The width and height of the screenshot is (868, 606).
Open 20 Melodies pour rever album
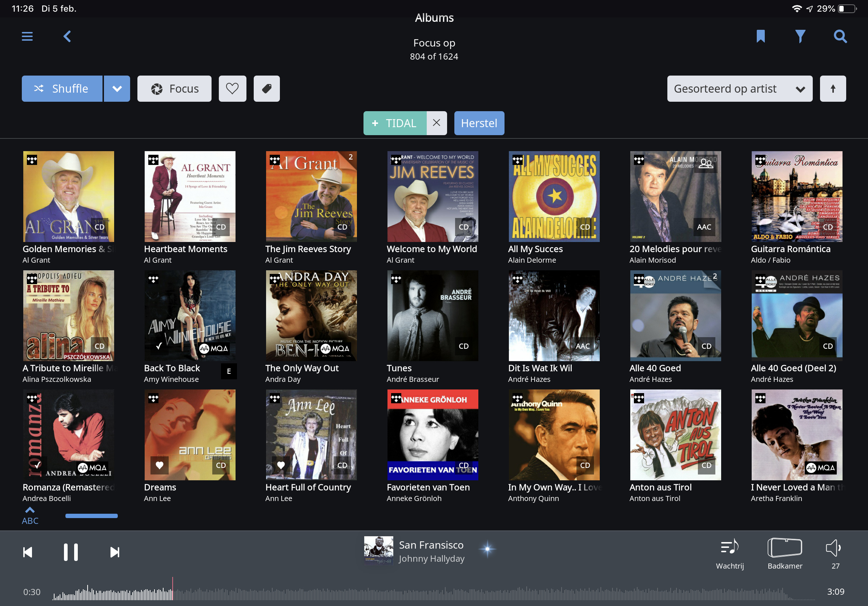(x=675, y=197)
